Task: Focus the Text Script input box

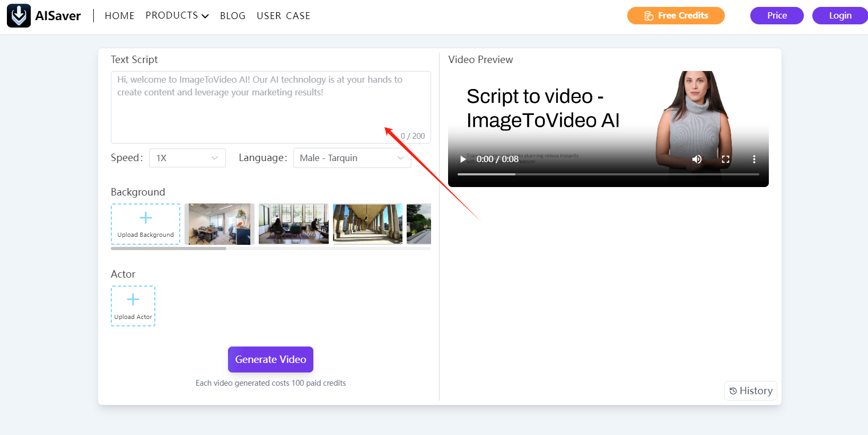Action: [271, 107]
